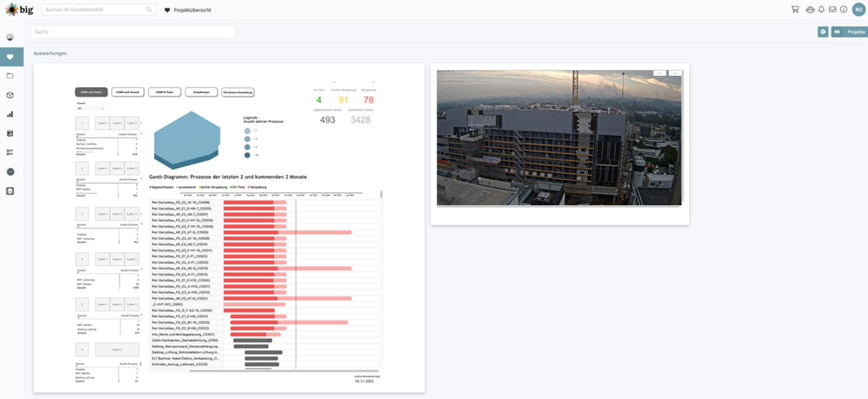This screenshot has height=399, width=868.
Task: Open the mail envelope icon
Action: tap(832, 10)
